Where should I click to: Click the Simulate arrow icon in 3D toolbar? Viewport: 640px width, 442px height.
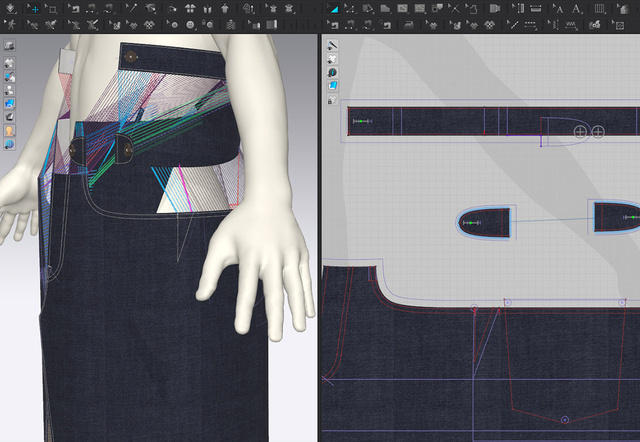[x=9, y=8]
